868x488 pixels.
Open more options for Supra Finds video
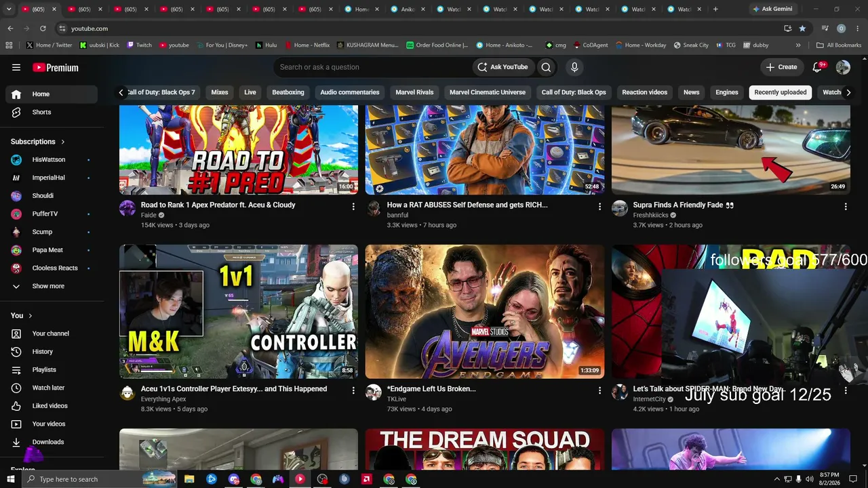pos(846,206)
